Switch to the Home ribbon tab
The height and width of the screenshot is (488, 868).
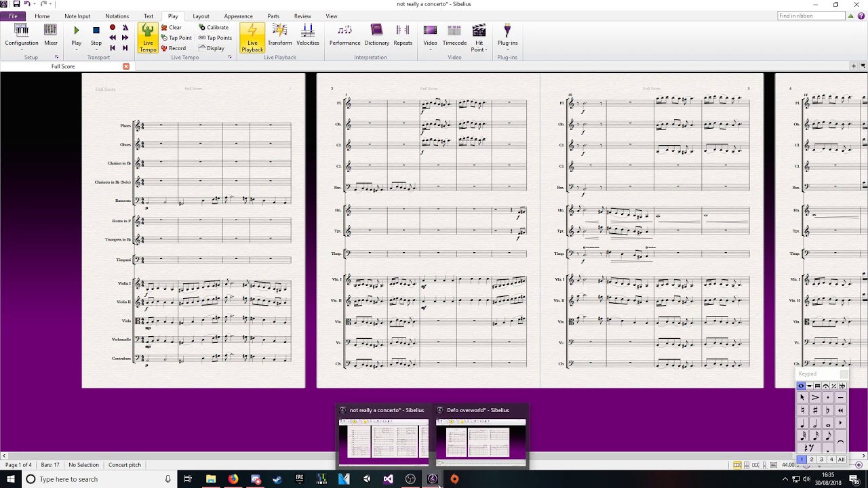pos(42,16)
